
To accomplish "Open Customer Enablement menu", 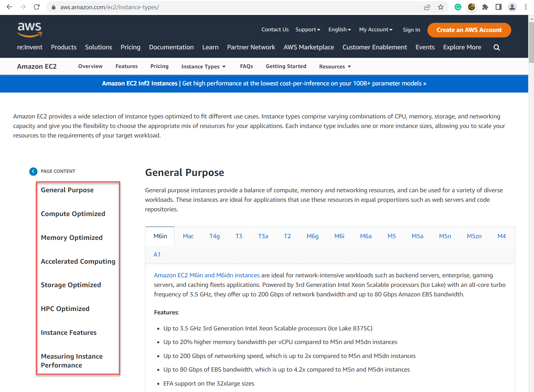I will coord(375,47).
